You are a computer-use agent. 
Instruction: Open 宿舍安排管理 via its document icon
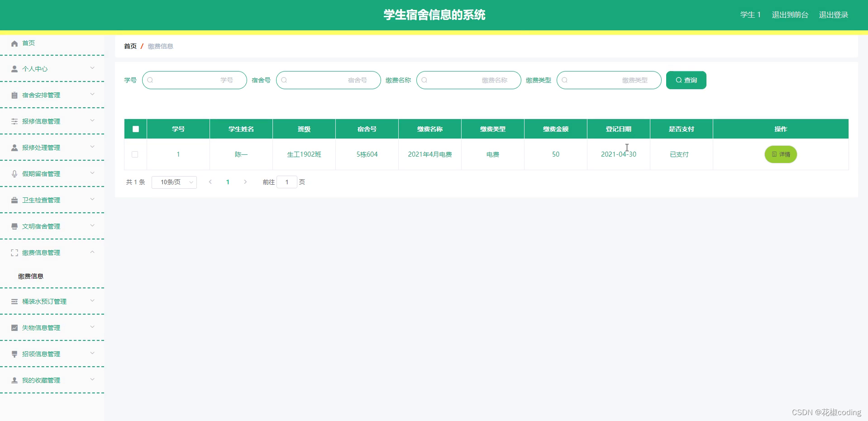(14, 95)
